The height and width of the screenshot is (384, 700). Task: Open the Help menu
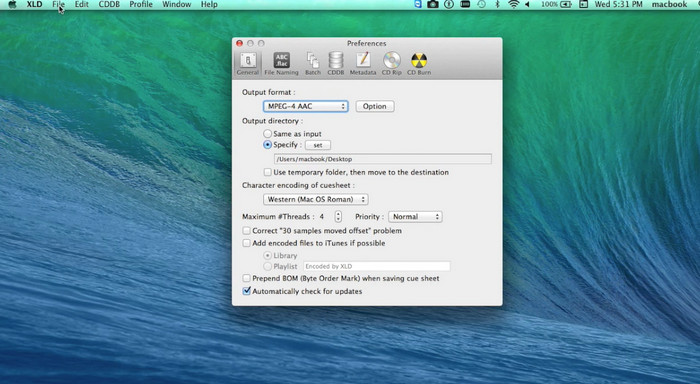(x=209, y=4)
